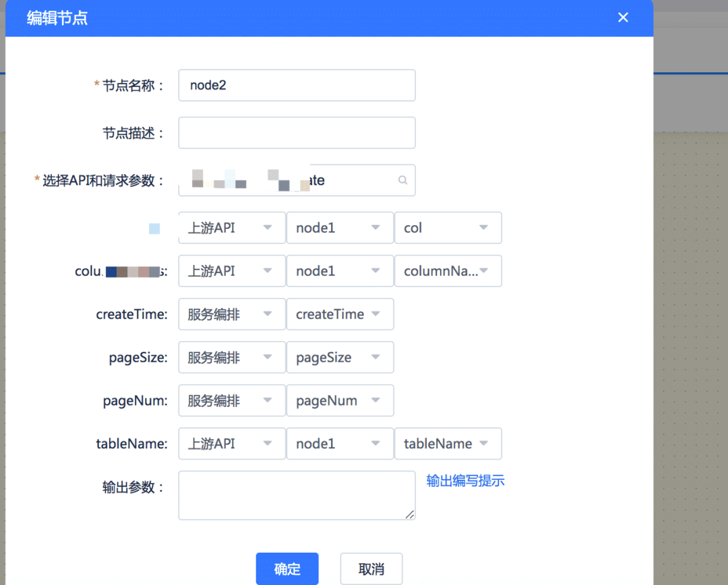Open the node1 dropdown in the col row
The width and height of the screenshot is (728, 585).
[x=340, y=228]
